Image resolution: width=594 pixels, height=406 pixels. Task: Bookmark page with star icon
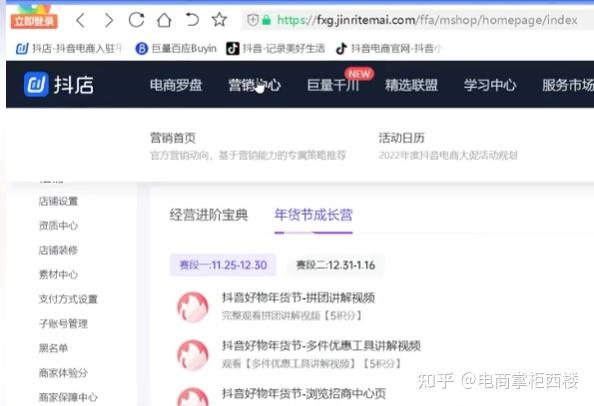[219, 19]
